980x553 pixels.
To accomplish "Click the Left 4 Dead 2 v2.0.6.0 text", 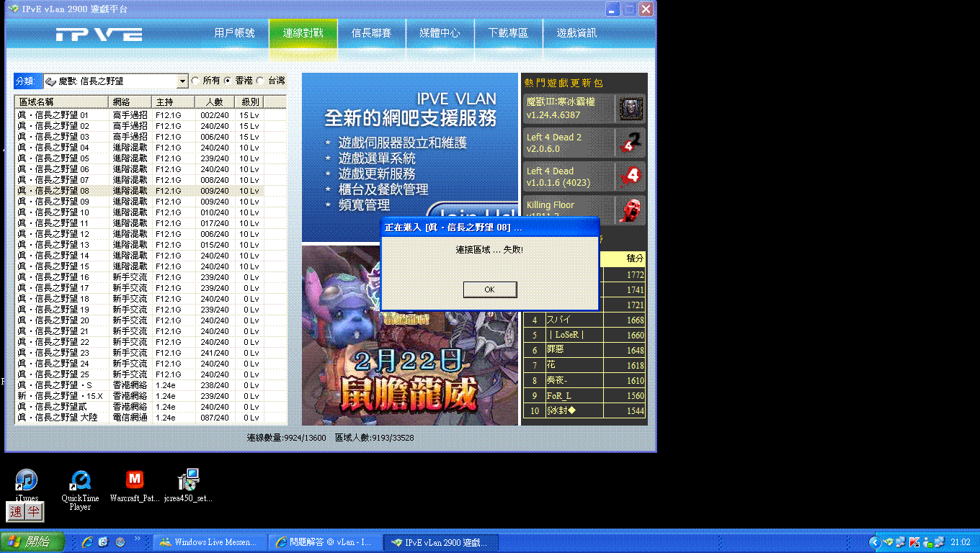I will click(554, 143).
